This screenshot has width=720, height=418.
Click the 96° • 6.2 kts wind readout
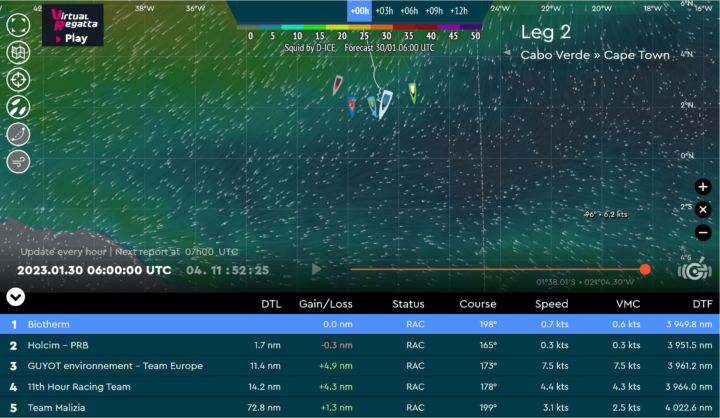coord(606,215)
